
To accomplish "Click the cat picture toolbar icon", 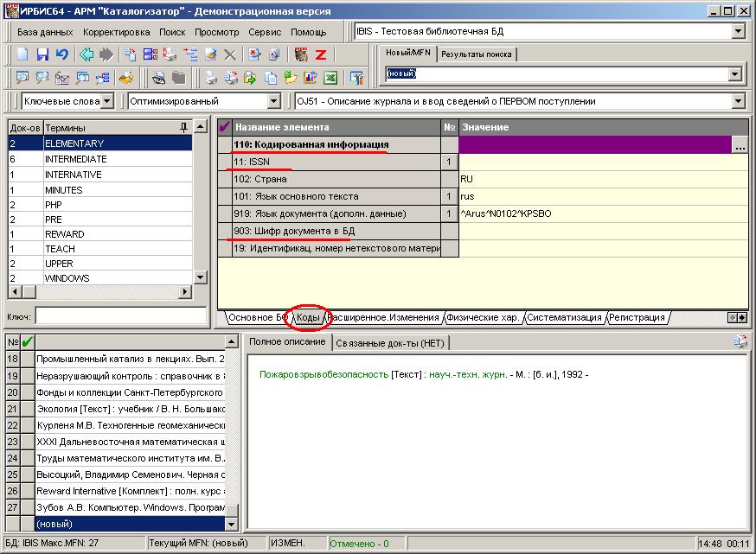I will pyautogui.click(x=301, y=54).
